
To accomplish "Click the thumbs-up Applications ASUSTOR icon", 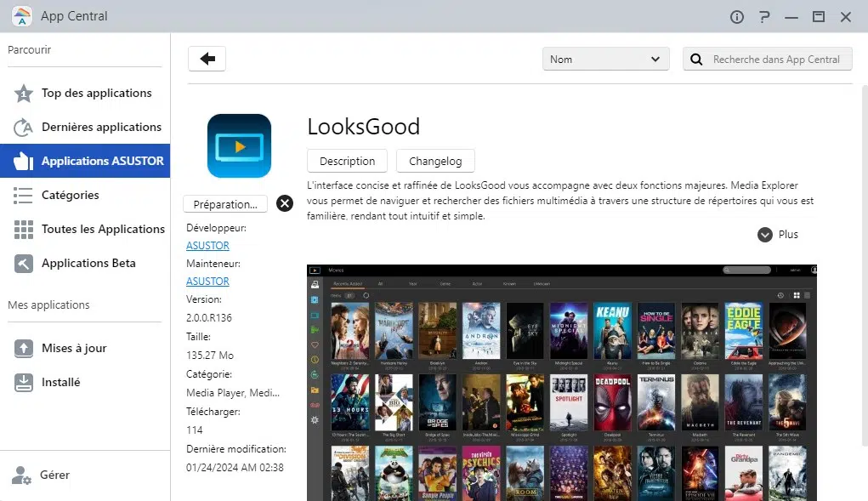I will tap(23, 161).
